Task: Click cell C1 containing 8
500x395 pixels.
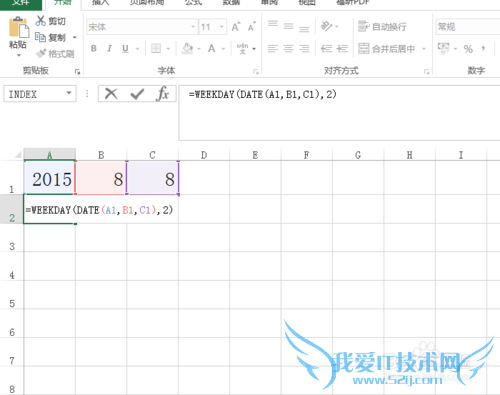Action: pyautogui.click(x=152, y=178)
